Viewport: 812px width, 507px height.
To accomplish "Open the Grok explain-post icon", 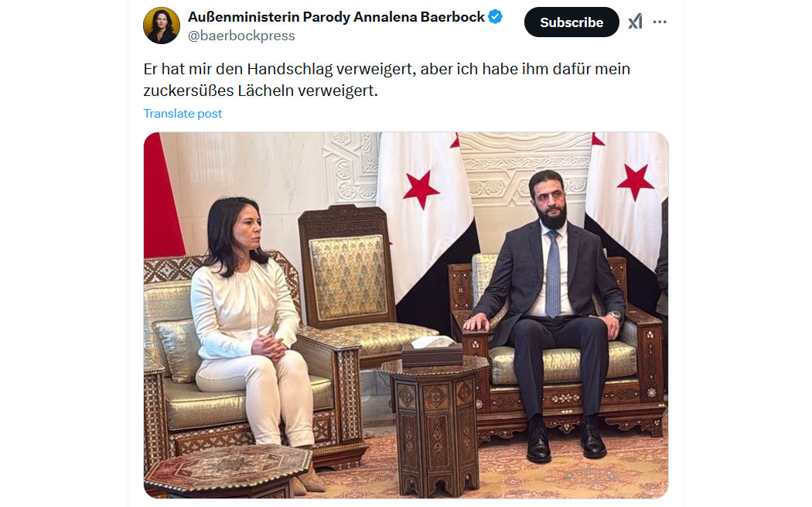I will tap(635, 22).
